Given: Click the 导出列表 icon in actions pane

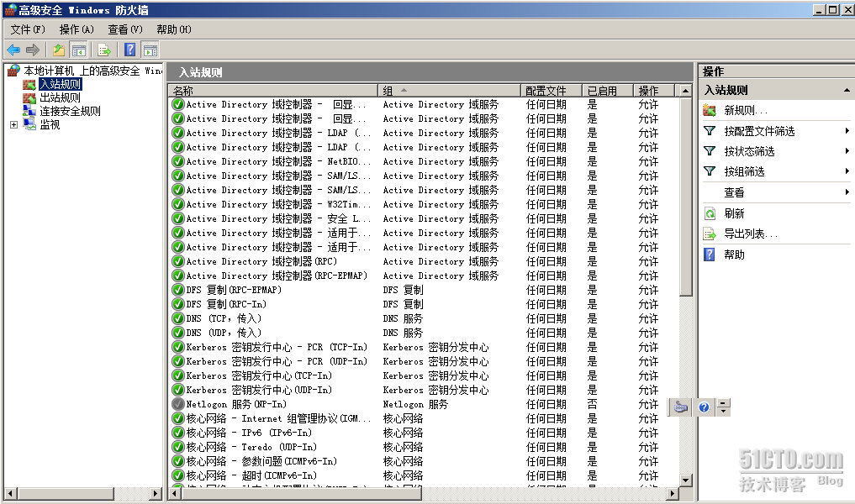Looking at the screenshot, I should [710, 234].
